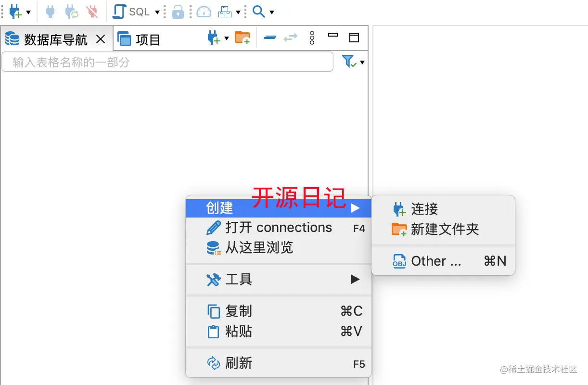Image resolution: width=588 pixels, height=385 pixels.
Task: Click the refresh arrows icon beside 刷新
Action: coord(213,363)
